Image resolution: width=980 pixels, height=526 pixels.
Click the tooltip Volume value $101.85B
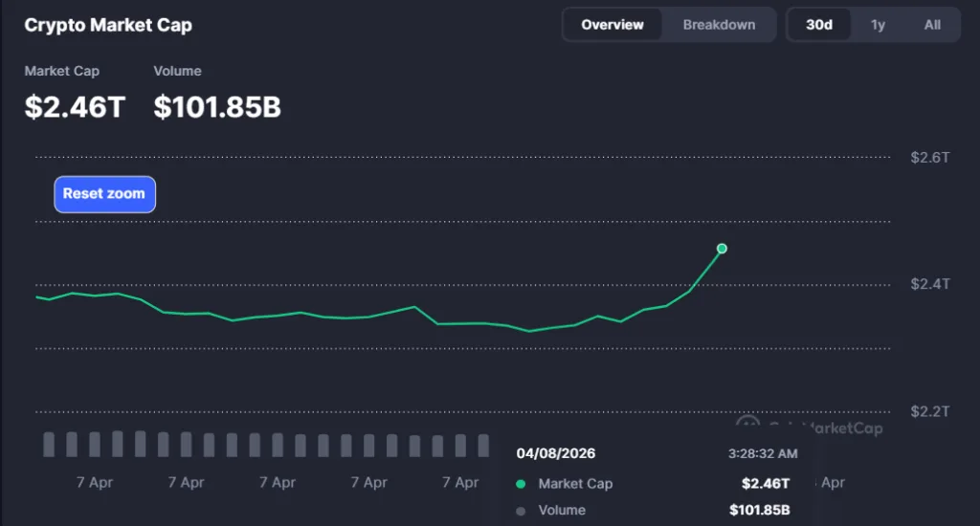(759, 511)
